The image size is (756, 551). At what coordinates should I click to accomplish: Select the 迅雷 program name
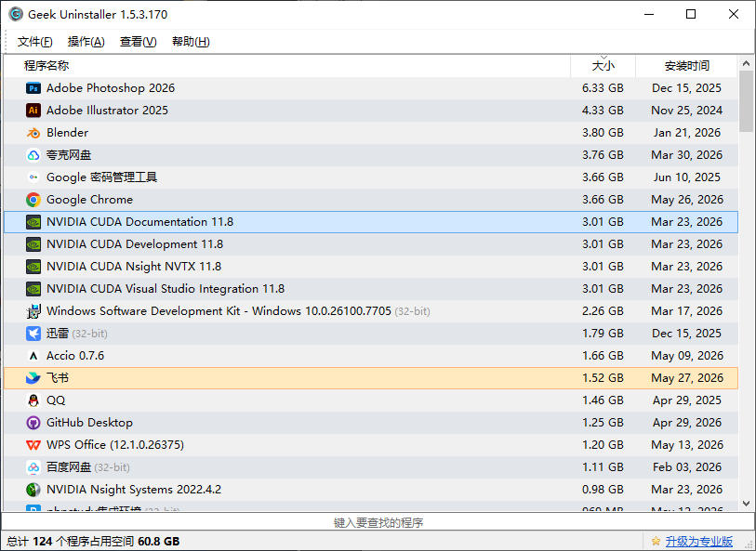tap(58, 334)
